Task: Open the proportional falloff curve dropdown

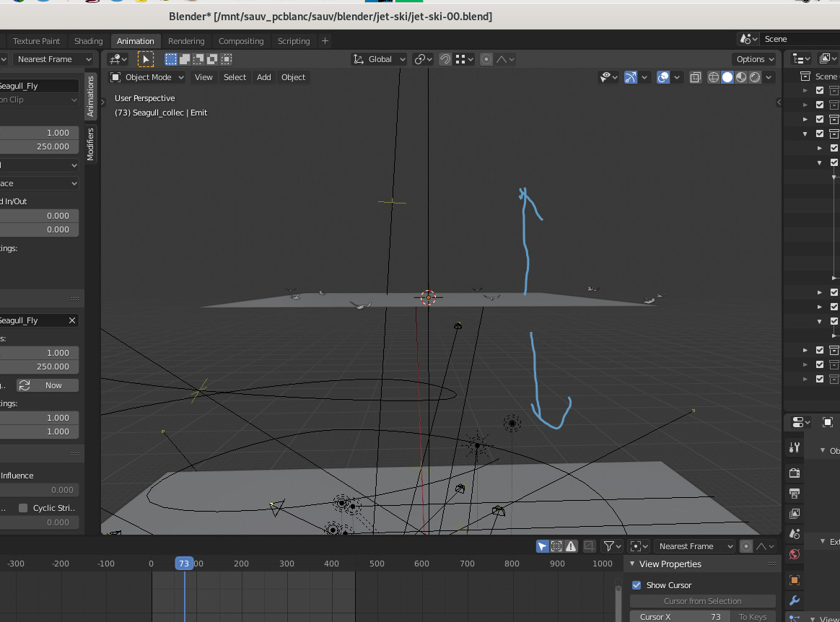Action: point(505,59)
